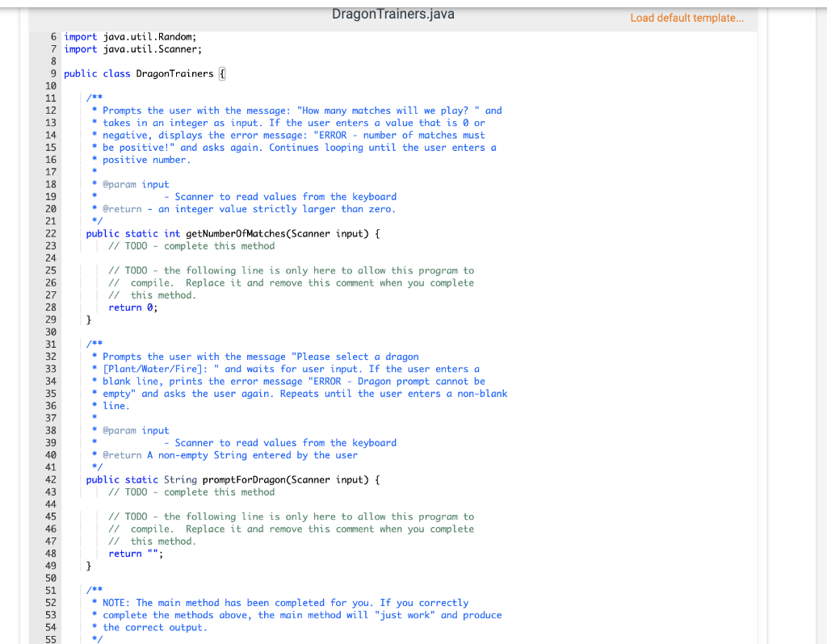The image size is (827, 644).
Task: Click the 'How many matches will we play?' comment line
Action: [x=297, y=111]
